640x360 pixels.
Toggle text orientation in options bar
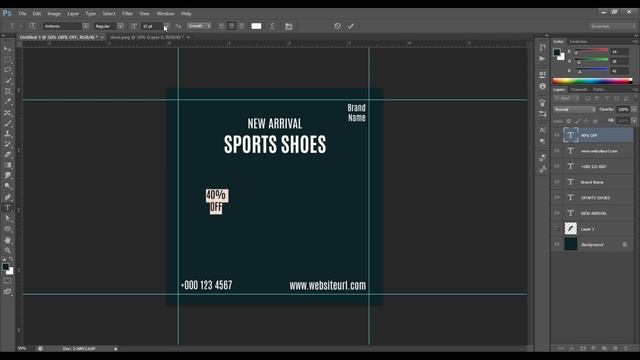coord(33,26)
